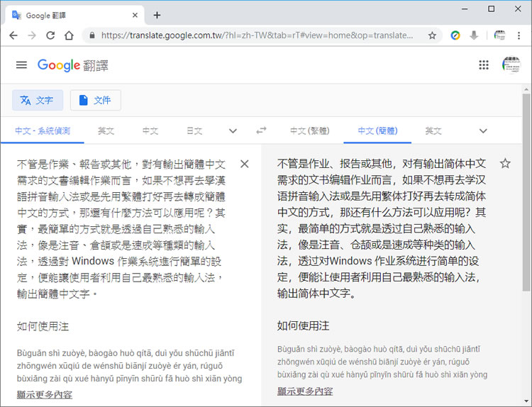The width and height of the screenshot is (532, 407).
Task: Show more source pinyin via 顯示更多內容
Action: click(45, 394)
